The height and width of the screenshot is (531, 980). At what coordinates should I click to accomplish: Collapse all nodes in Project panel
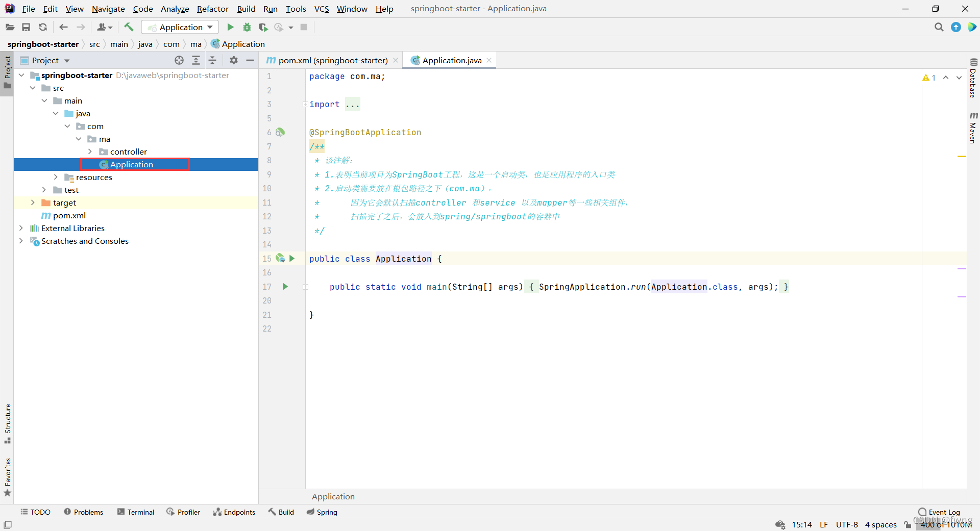coord(213,60)
